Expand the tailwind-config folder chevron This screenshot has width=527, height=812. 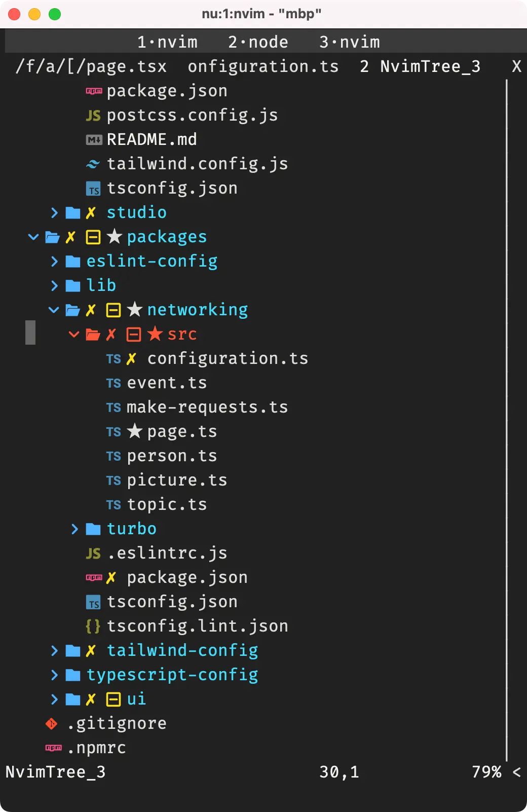(54, 651)
